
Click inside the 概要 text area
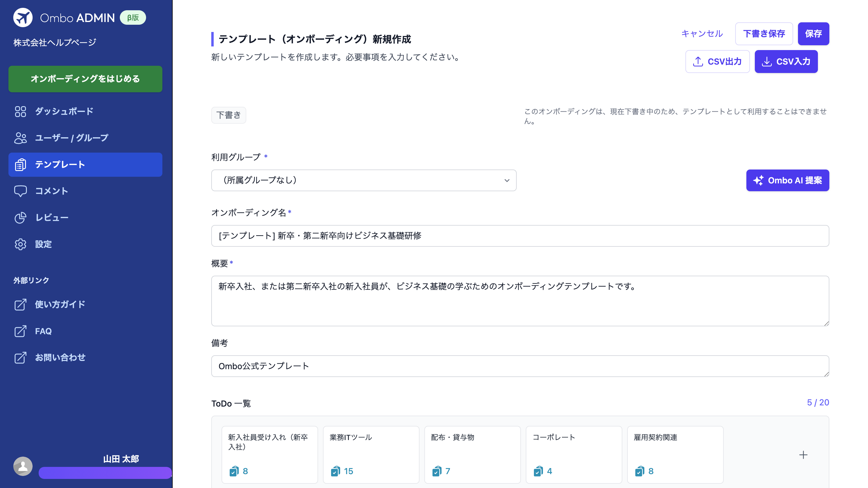[x=520, y=301]
